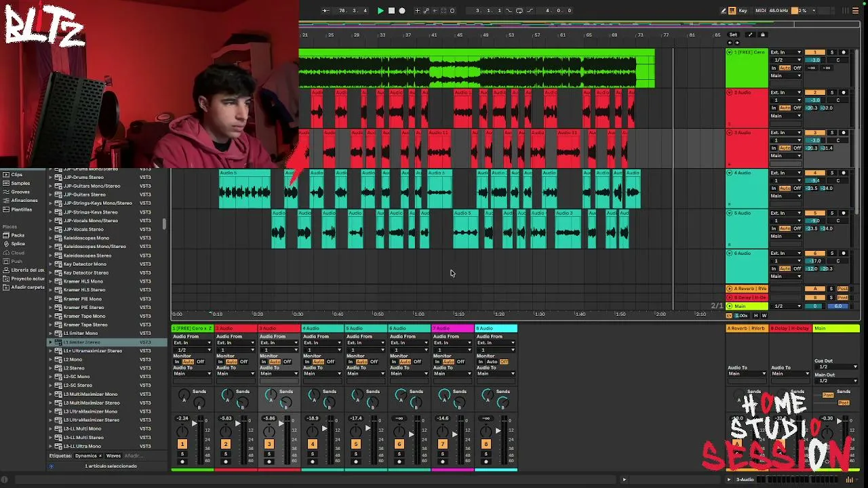Select the Waves tag in Etiquetas
Screen dimensions: 868x488
pyautogui.click(x=113, y=456)
